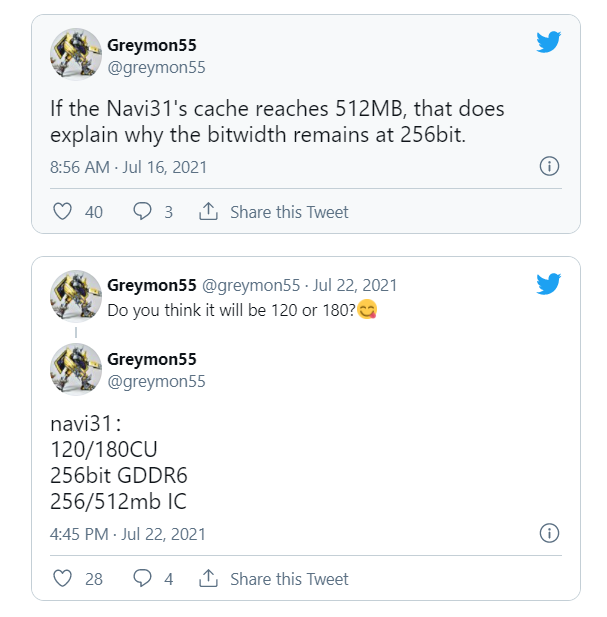
Task: Click Twitter bird logo in first tweet
Action: click(x=549, y=41)
